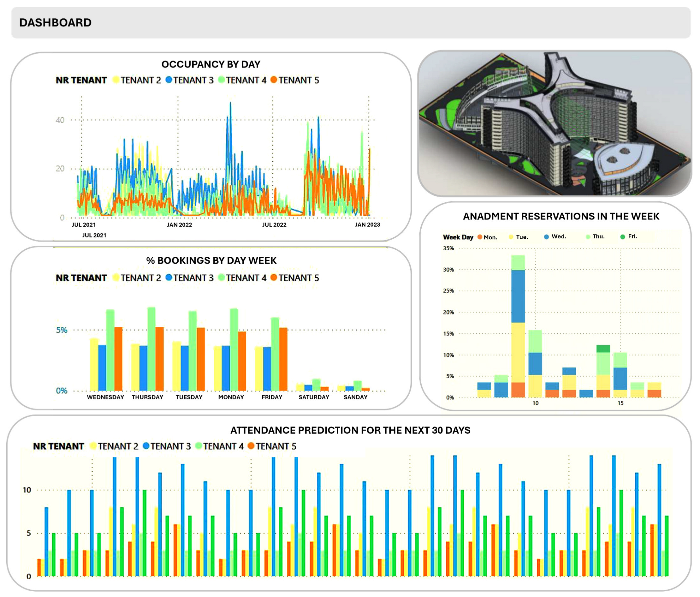700x597 pixels.
Task: Click Tenant 2 yellow legend dot in Occupancy chart
Action: coord(116,80)
